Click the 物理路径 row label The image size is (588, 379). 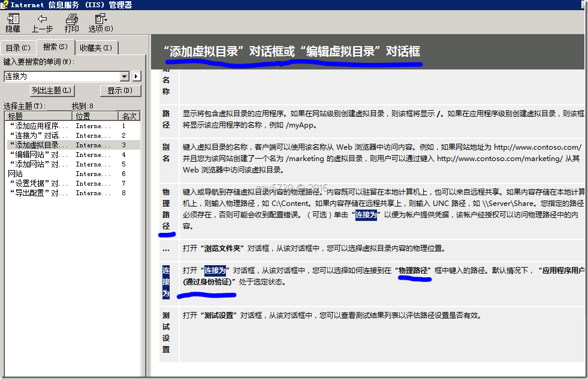click(166, 209)
